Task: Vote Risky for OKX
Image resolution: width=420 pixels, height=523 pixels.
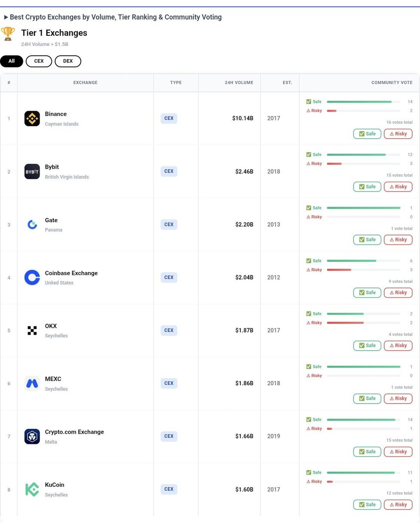Action: pyautogui.click(x=398, y=346)
